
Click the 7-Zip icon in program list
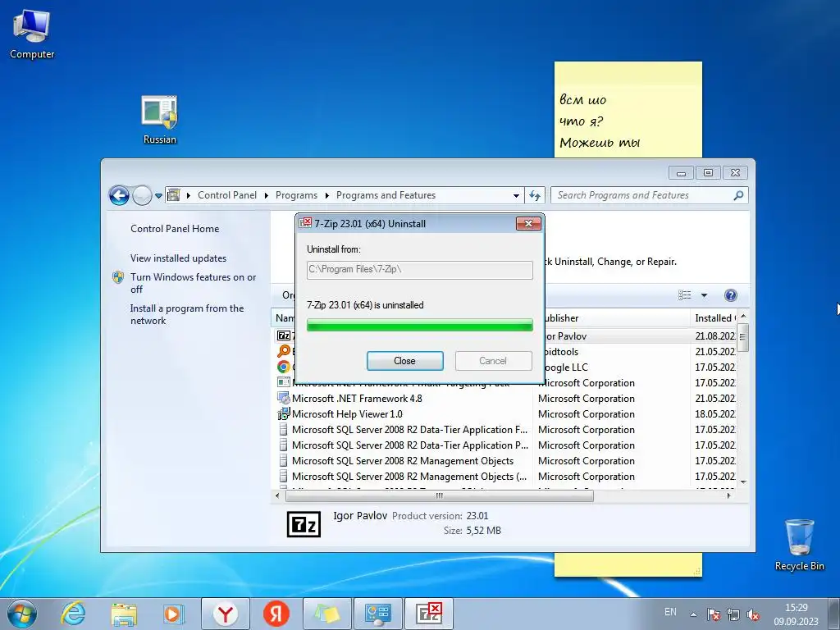(283, 336)
